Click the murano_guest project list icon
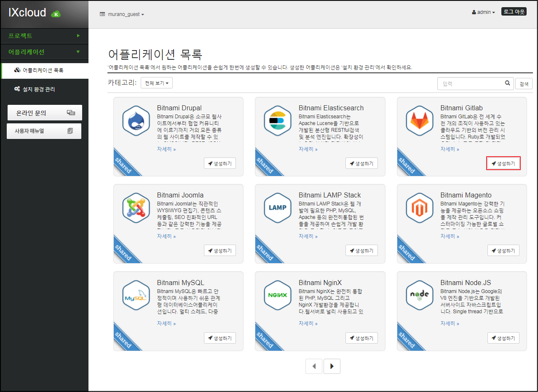 pyautogui.click(x=102, y=14)
